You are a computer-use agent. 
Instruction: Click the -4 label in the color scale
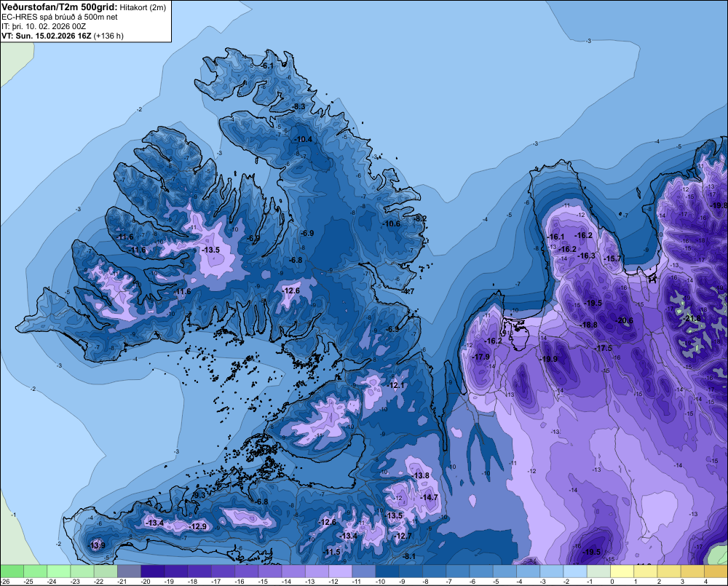(520, 582)
